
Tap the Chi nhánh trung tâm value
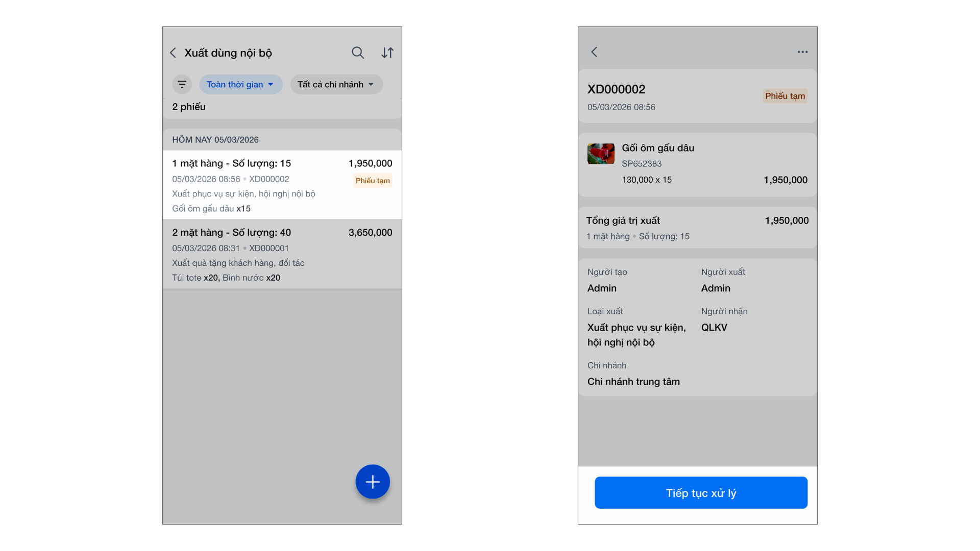tap(633, 382)
